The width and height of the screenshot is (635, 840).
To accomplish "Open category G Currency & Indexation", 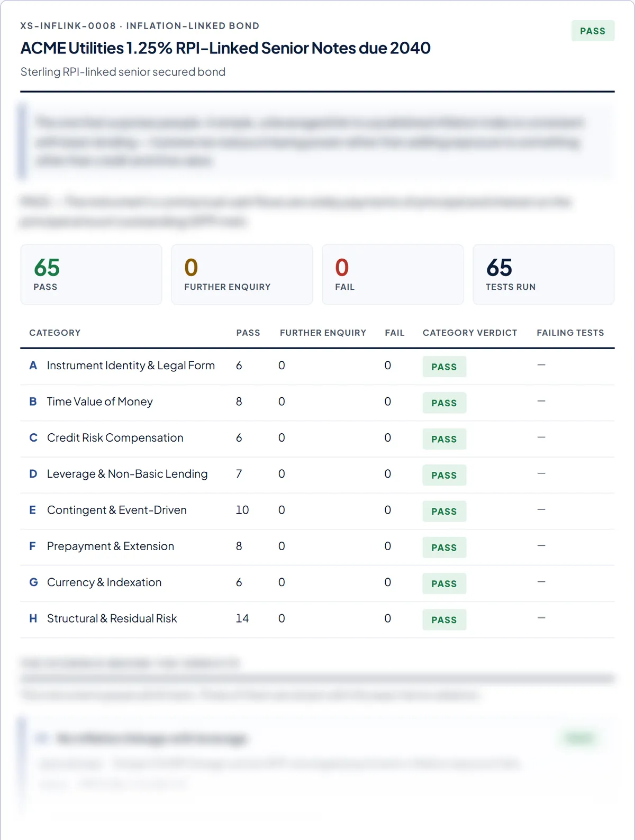I will [x=317, y=583].
